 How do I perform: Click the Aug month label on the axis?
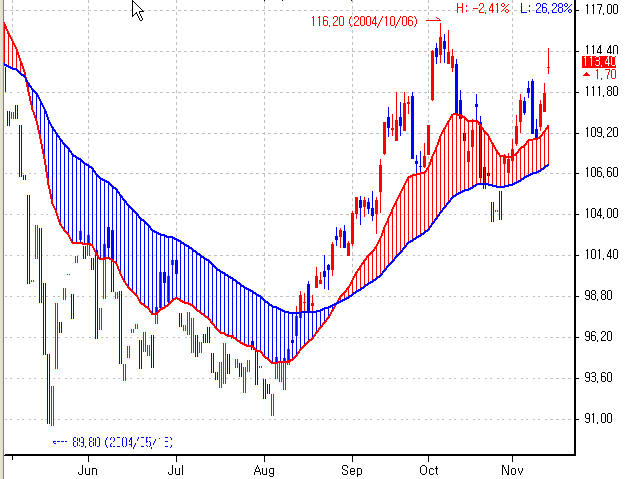point(265,468)
